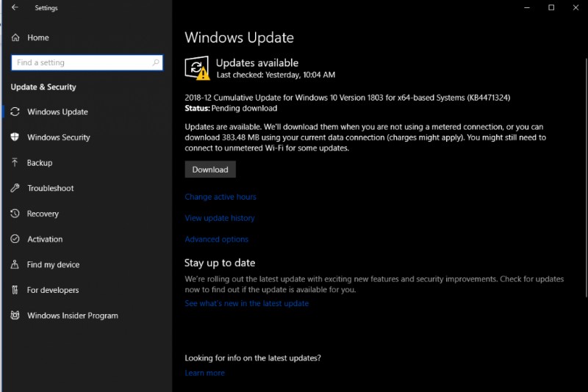
Task: Close the Settings window
Action: [576, 7]
